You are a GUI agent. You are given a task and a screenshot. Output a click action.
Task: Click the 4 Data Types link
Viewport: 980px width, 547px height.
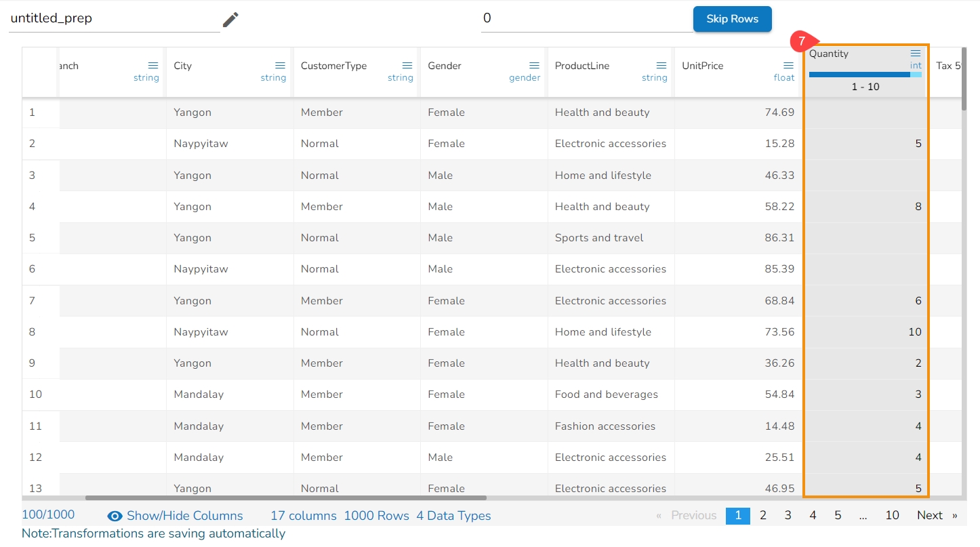pos(453,516)
